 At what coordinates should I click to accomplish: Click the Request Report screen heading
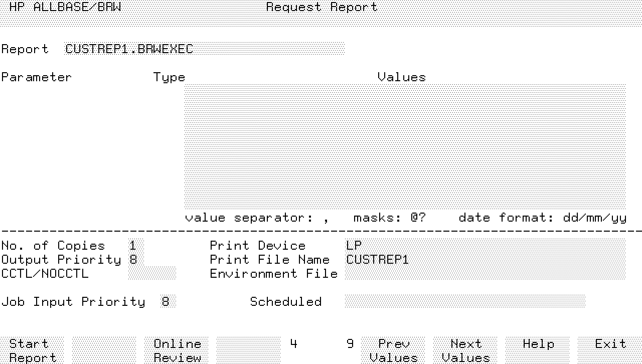pyautogui.click(x=322, y=7)
